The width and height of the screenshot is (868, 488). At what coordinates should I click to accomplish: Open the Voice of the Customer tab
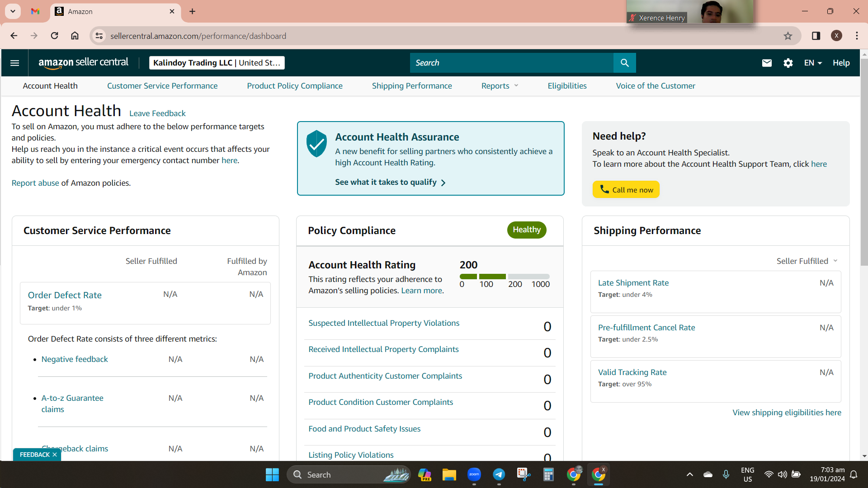[x=656, y=86]
